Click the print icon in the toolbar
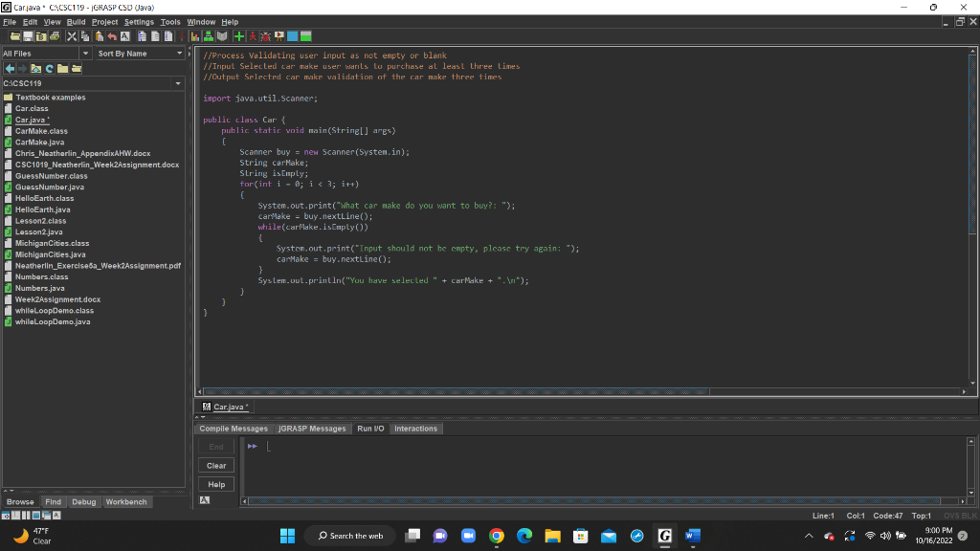The image size is (980, 551). coord(56,36)
